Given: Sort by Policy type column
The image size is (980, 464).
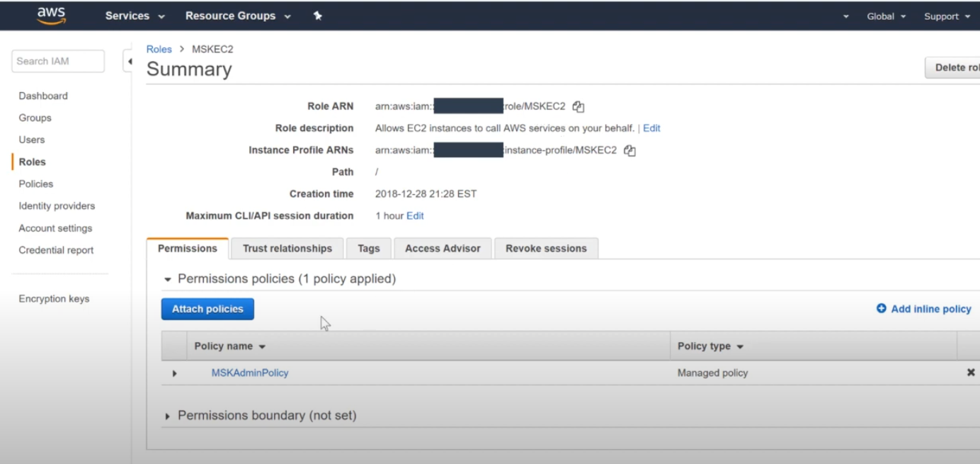Looking at the screenshot, I should click(711, 346).
